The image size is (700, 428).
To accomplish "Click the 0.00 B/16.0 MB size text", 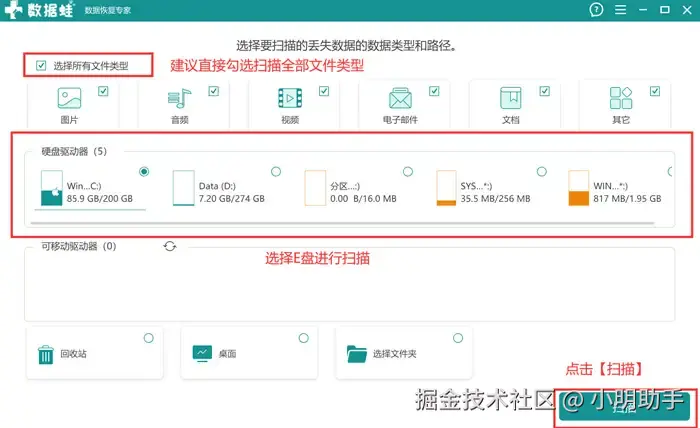I will click(x=363, y=199).
